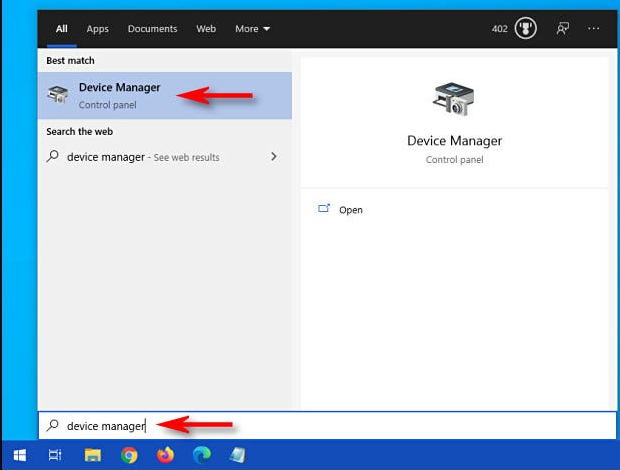Open web results for device manager
The image size is (620, 470).
(x=164, y=157)
